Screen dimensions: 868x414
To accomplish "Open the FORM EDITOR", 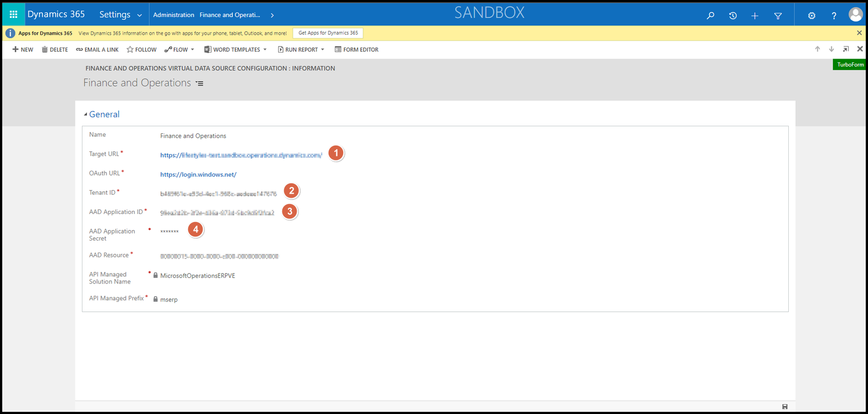I will point(356,49).
